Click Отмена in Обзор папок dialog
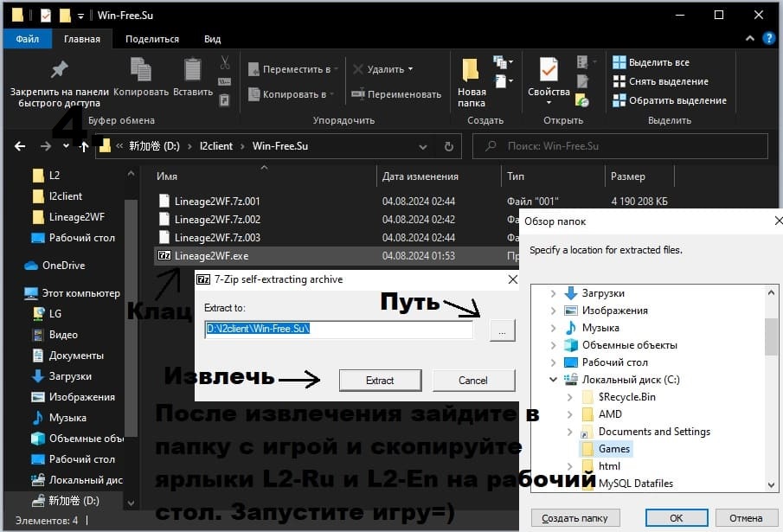 click(x=746, y=518)
